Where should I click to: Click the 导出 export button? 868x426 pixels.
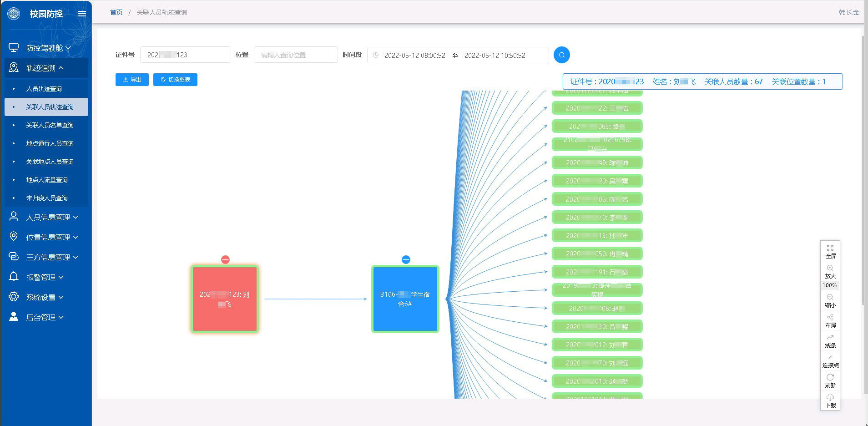coord(132,80)
